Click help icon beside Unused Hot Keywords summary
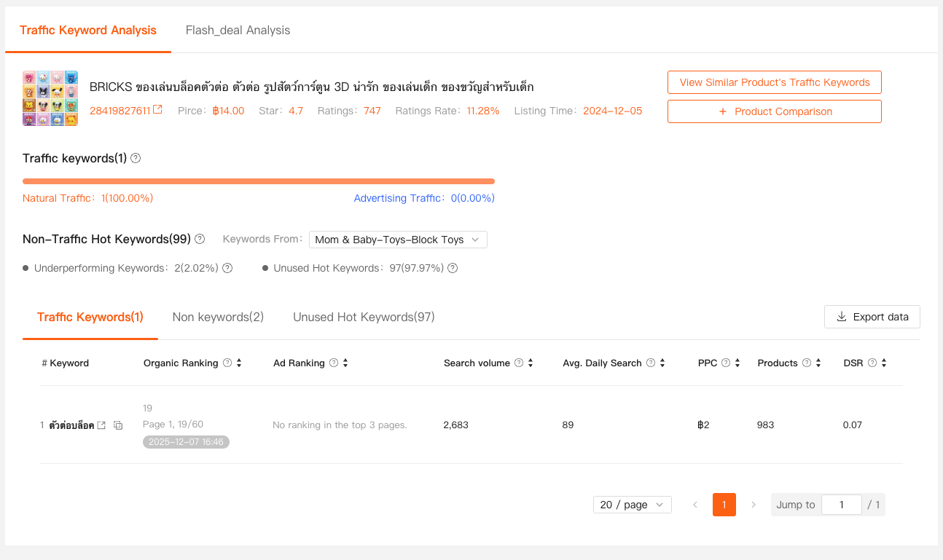Viewport: 943px width, 560px height. (x=453, y=268)
